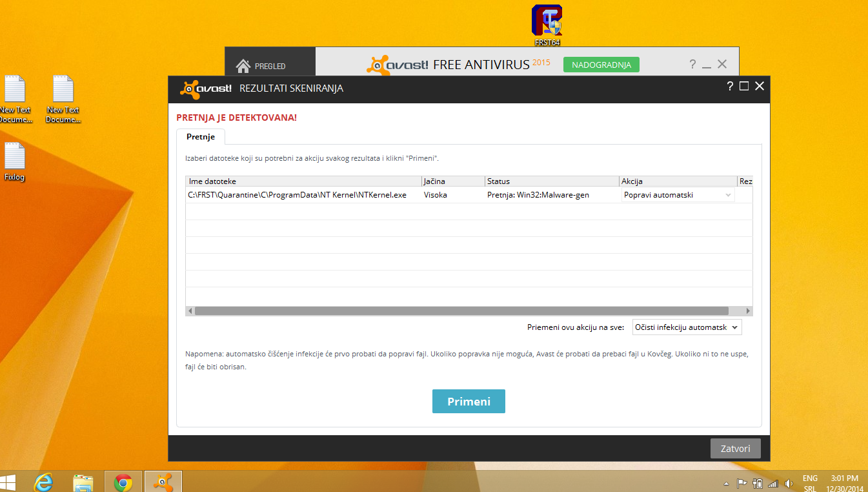Click the Visoka severity cell
Viewport: 868px width, 492px height.
click(x=436, y=195)
